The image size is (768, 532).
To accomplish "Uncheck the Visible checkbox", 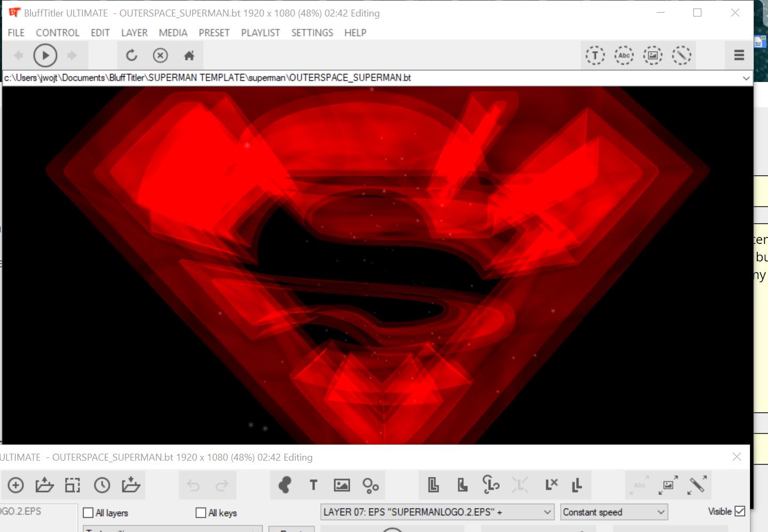I will click(740, 511).
